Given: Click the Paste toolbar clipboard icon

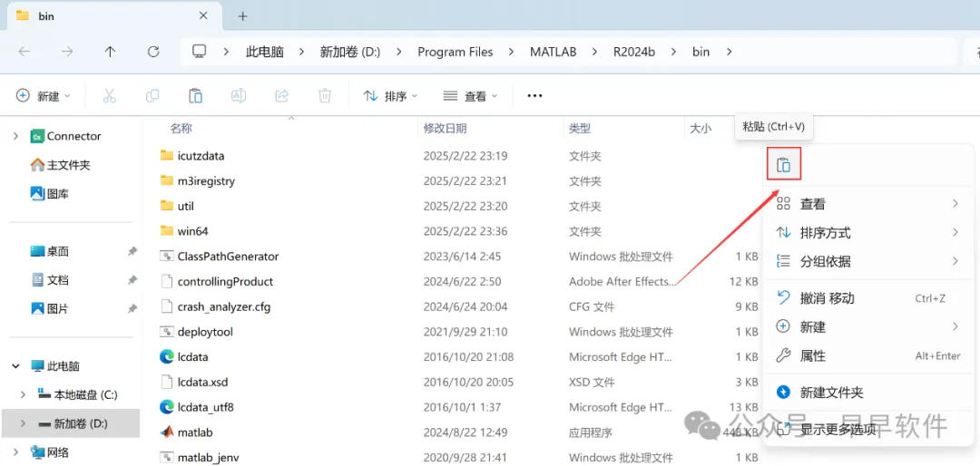Looking at the screenshot, I should click(x=196, y=95).
